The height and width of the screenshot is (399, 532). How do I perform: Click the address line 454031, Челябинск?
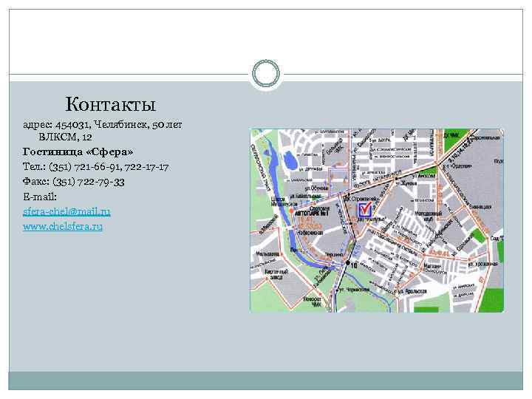pos(103,125)
